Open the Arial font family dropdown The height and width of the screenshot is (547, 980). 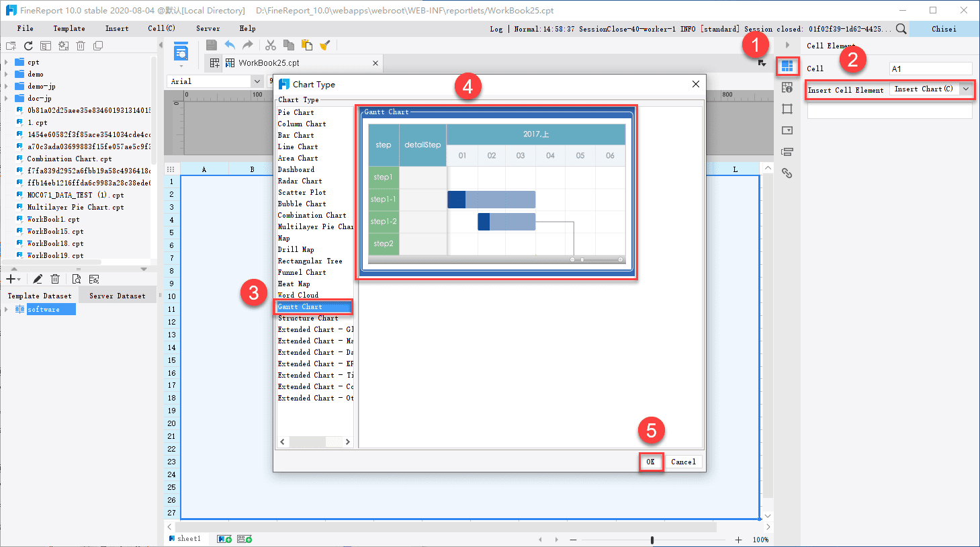tap(257, 81)
